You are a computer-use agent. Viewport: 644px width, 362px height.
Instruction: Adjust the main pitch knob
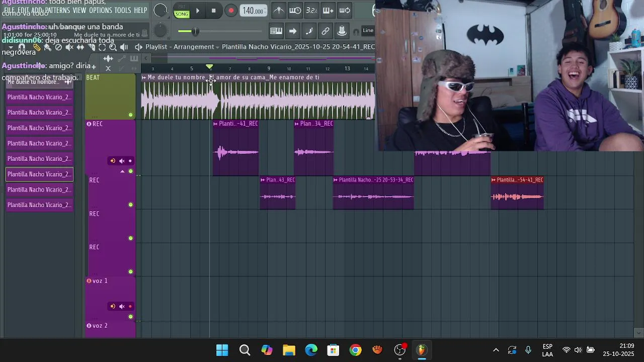tap(160, 31)
